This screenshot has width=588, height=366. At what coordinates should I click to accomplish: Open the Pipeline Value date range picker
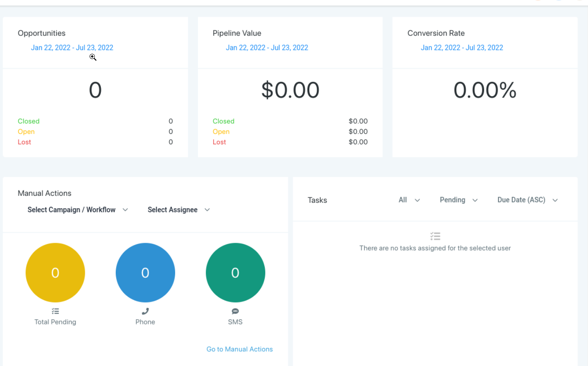coord(267,48)
